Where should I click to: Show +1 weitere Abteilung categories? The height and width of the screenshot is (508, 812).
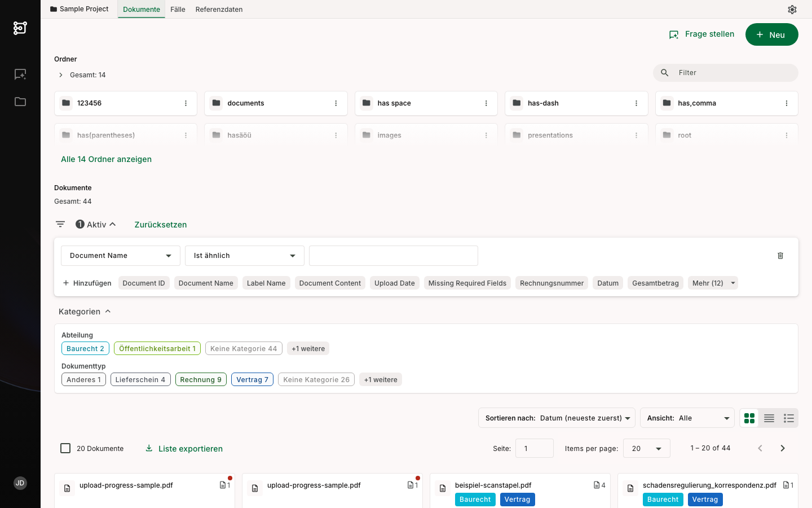click(x=308, y=349)
